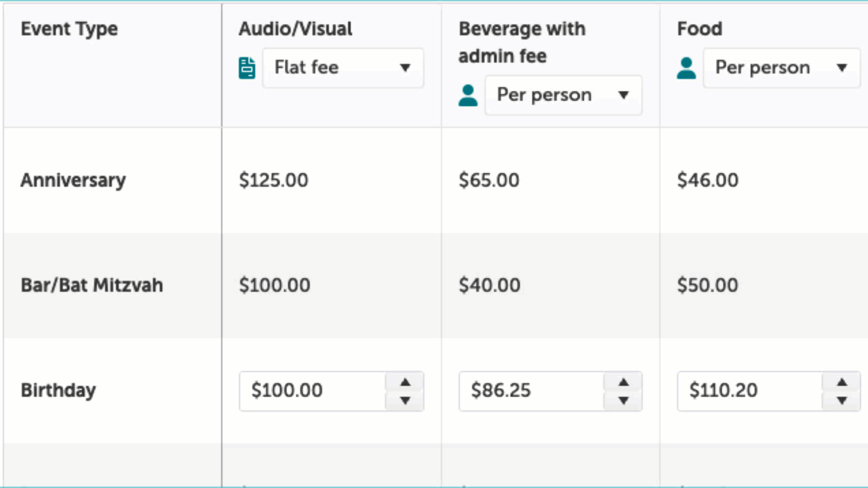The width and height of the screenshot is (868, 488).
Task: Decrement the Birthday Audio/Visual price
Action: tap(405, 400)
